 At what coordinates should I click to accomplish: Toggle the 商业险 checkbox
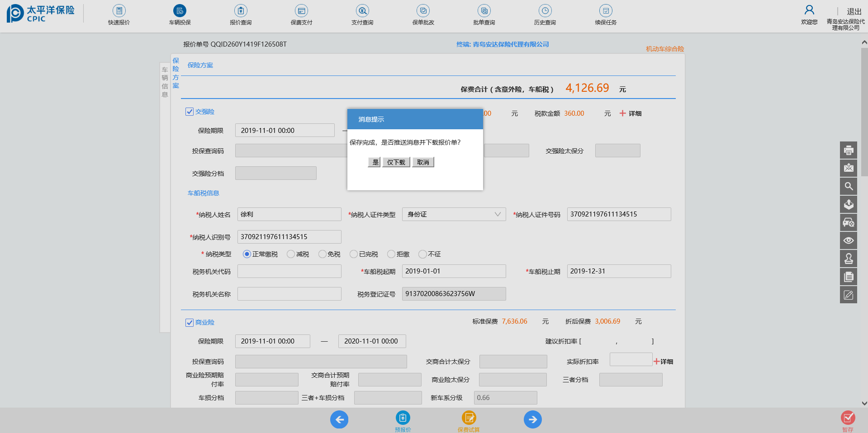(190, 322)
